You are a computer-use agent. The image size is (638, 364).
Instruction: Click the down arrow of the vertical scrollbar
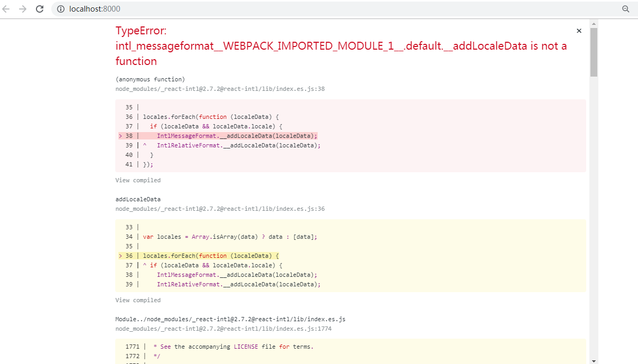[x=594, y=361]
